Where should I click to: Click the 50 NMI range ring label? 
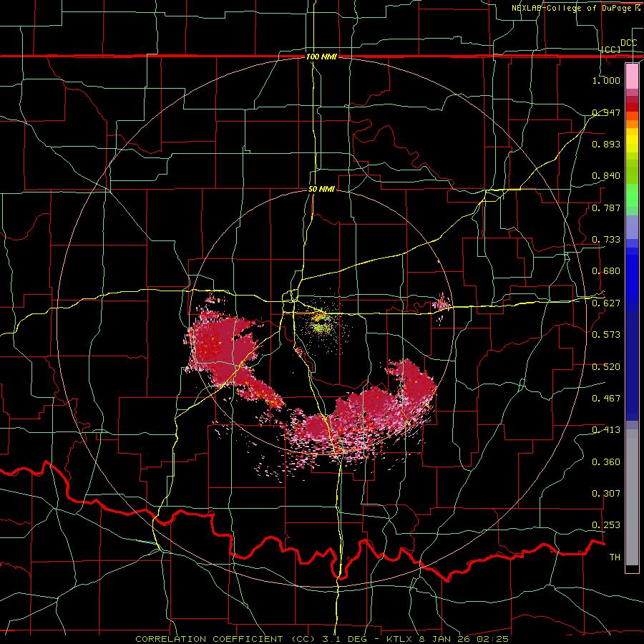pos(321,189)
